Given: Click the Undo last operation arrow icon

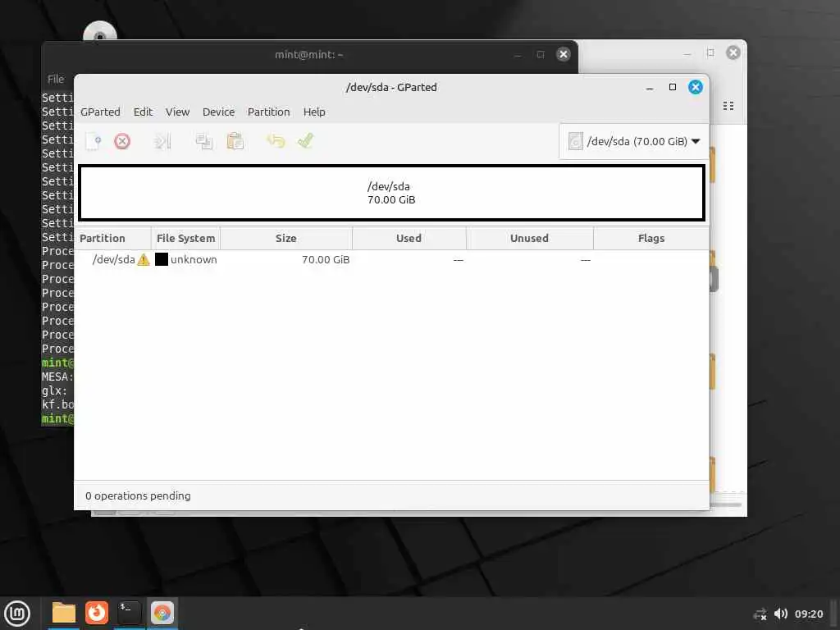Looking at the screenshot, I should pyautogui.click(x=276, y=141).
